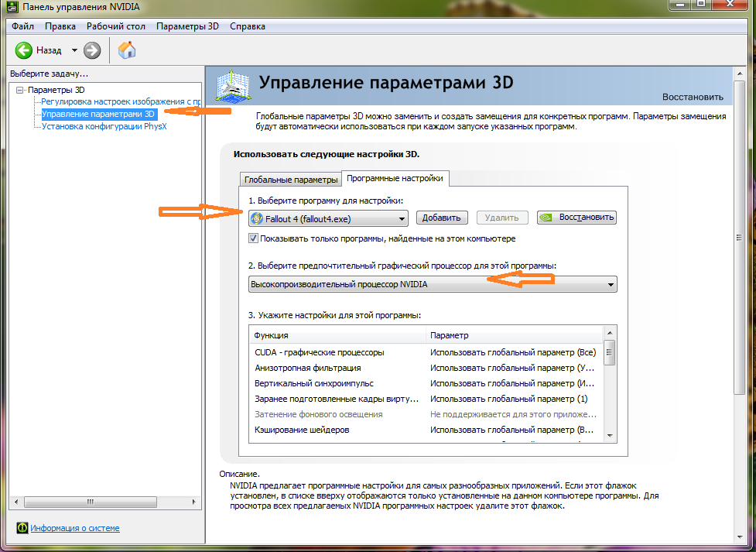This screenshot has height=552, width=756.
Task: Click the Fallout 4 program icon
Action: pos(257,218)
